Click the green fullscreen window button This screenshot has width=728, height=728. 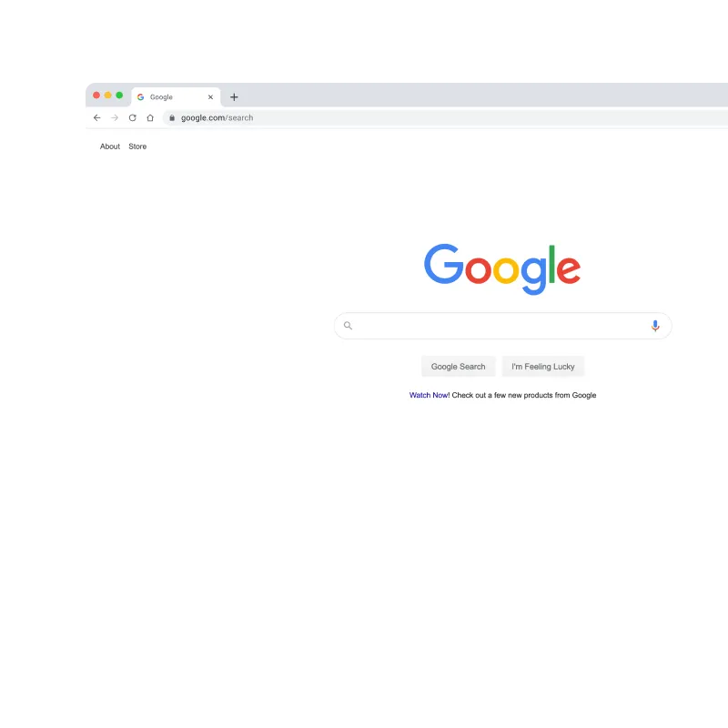click(119, 96)
